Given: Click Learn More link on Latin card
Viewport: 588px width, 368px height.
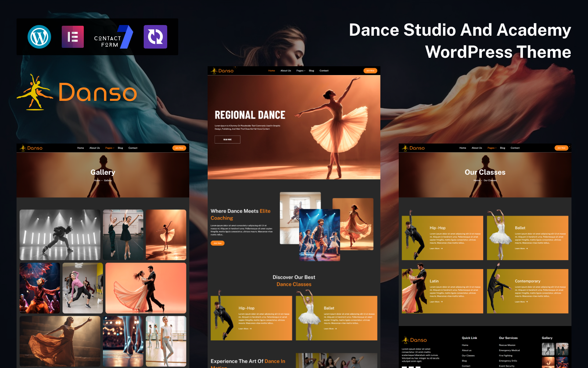Looking at the screenshot, I should 436,302.
